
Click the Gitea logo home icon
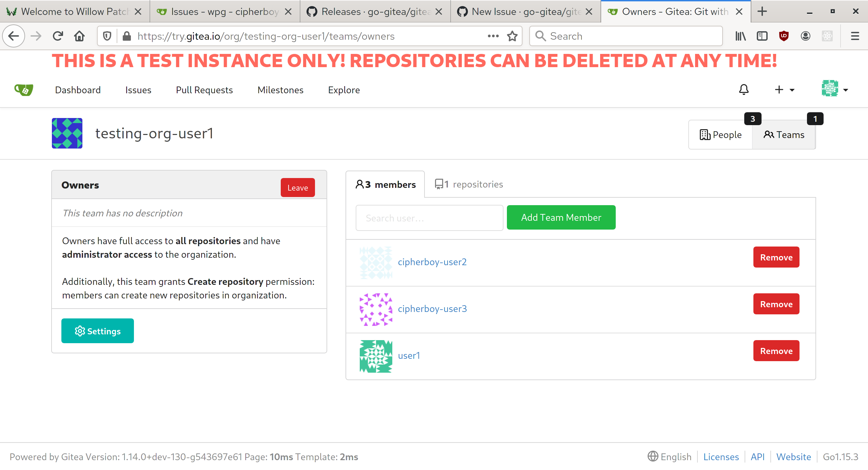pyautogui.click(x=24, y=90)
